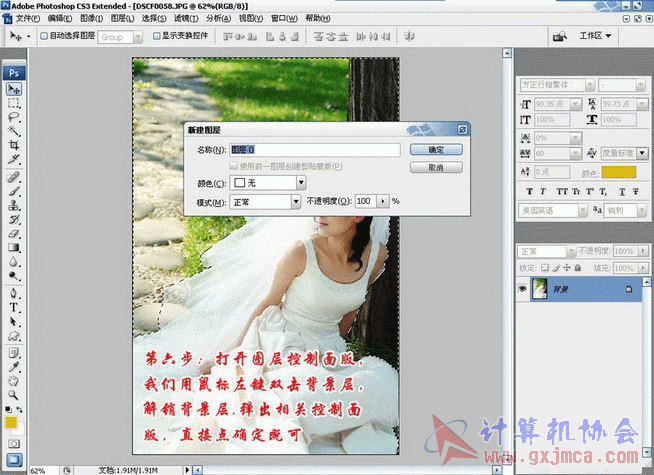This screenshot has height=475, width=654.
Task: Select the Notes tool
Action: point(14,353)
